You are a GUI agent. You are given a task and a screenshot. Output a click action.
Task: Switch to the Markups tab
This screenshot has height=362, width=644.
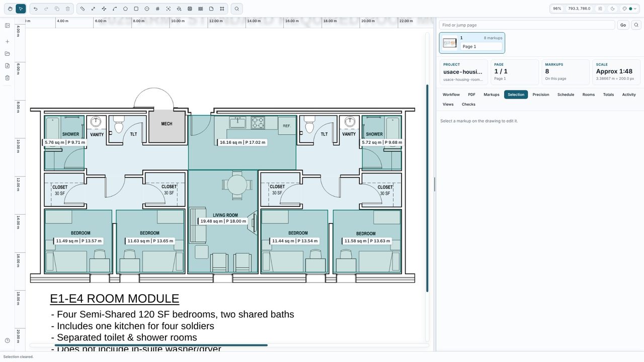coord(492,95)
